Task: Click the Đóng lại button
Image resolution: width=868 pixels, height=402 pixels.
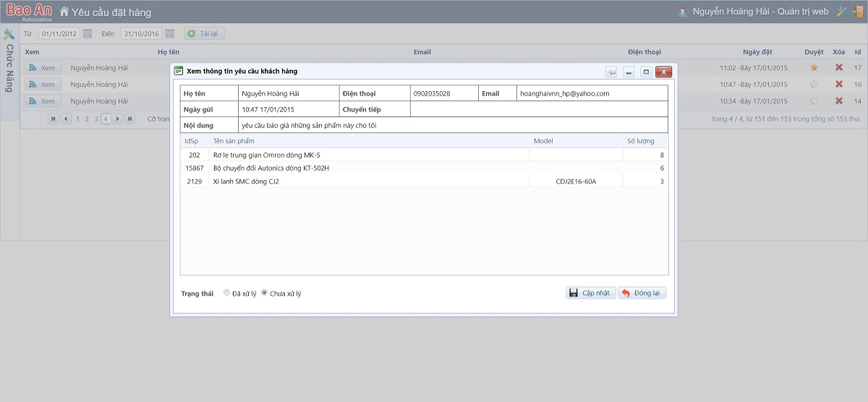Action: pyautogui.click(x=642, y=293)
